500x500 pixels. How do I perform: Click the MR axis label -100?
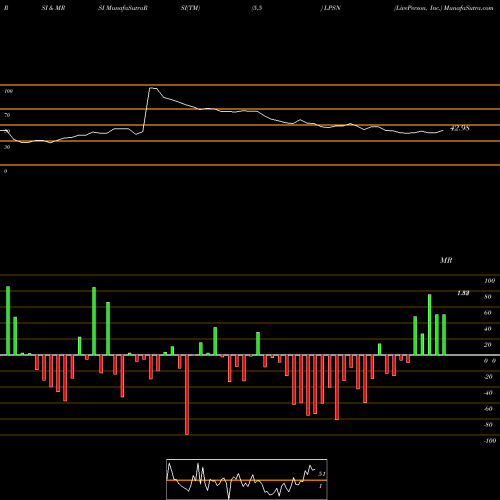click(490, 441)
